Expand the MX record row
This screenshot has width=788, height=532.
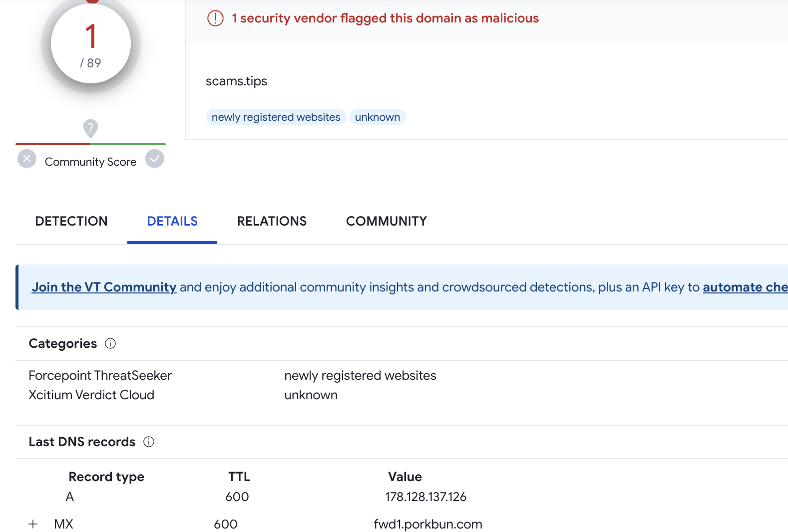[x=33, y=524]
